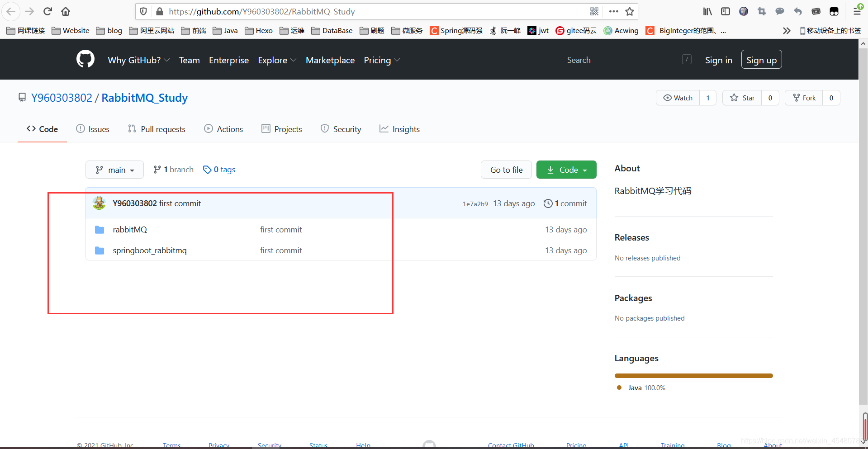
Task: Open the QR code icon in address bar
Action: tap(594, 11)
